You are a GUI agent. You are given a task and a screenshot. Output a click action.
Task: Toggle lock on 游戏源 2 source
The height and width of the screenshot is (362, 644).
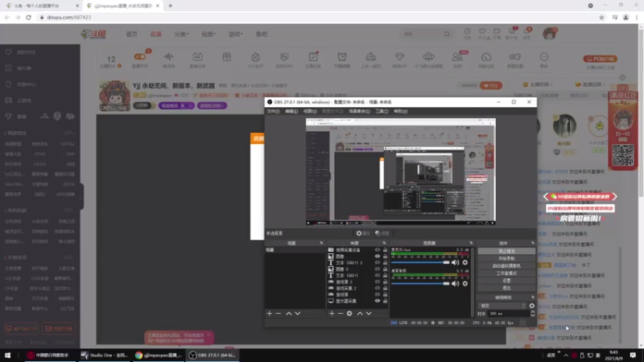(385, 282)
